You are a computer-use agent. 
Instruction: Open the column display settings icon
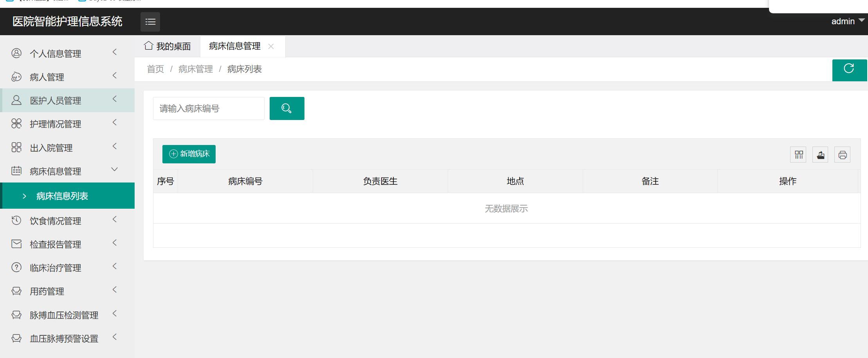pos(798,154)
